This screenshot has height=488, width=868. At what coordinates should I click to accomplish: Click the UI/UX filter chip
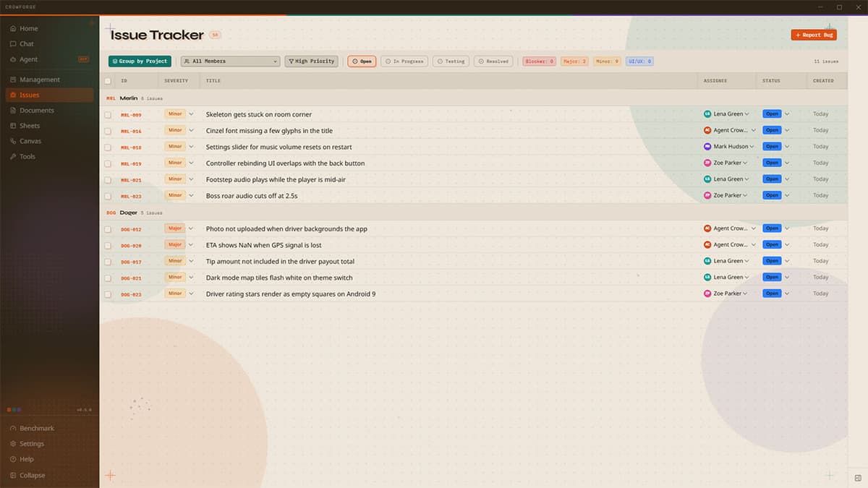pyautogui.click(x=639, y=61)
